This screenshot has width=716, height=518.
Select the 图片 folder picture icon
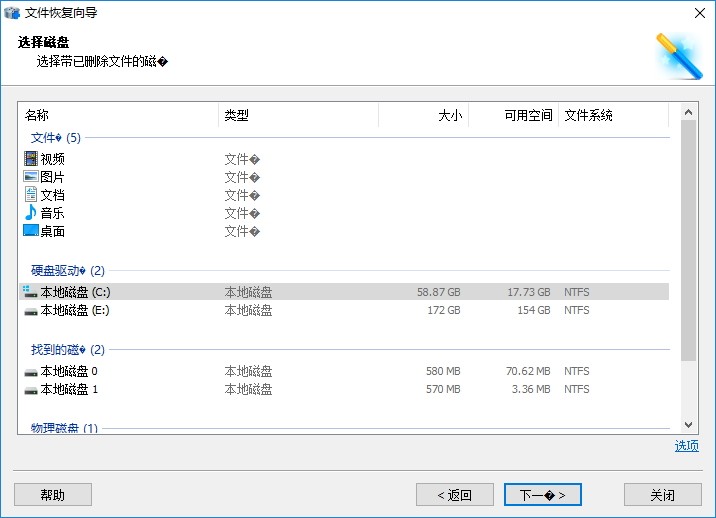(x=31, y=176)
